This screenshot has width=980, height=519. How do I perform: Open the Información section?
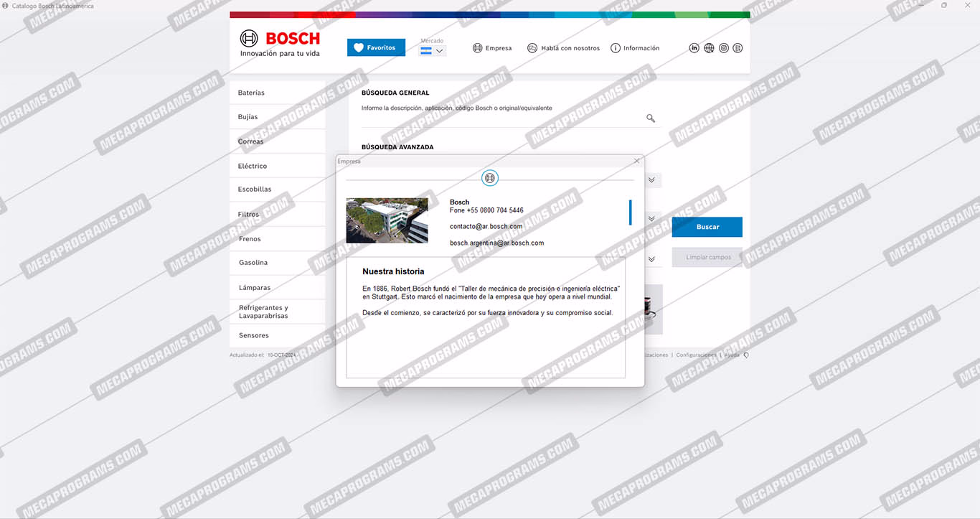point(634,48)
